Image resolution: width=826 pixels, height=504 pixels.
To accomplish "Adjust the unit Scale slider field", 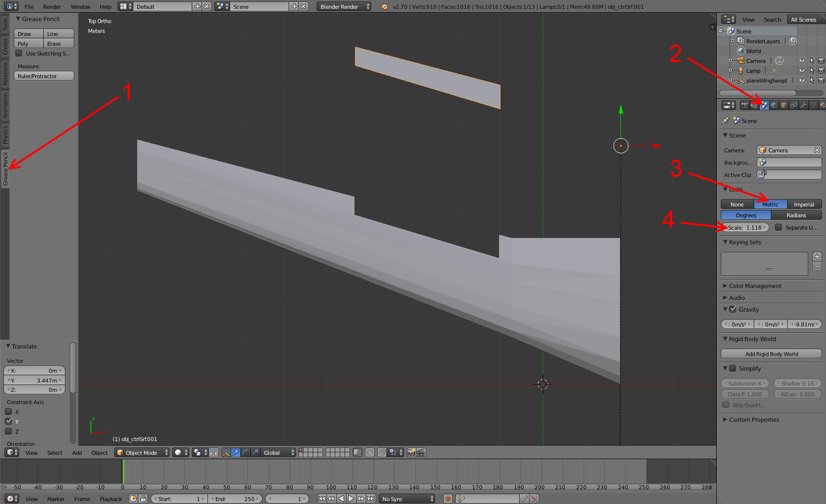I will coord(745,228).
